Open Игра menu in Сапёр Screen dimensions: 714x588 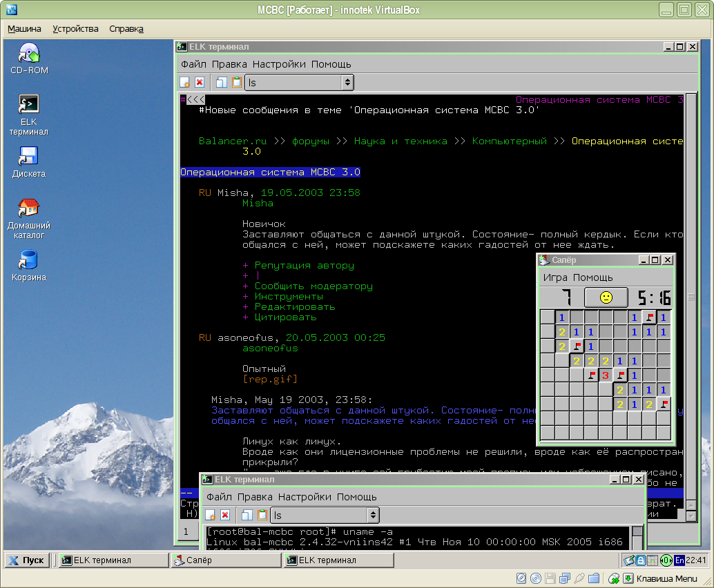[555, 277]
